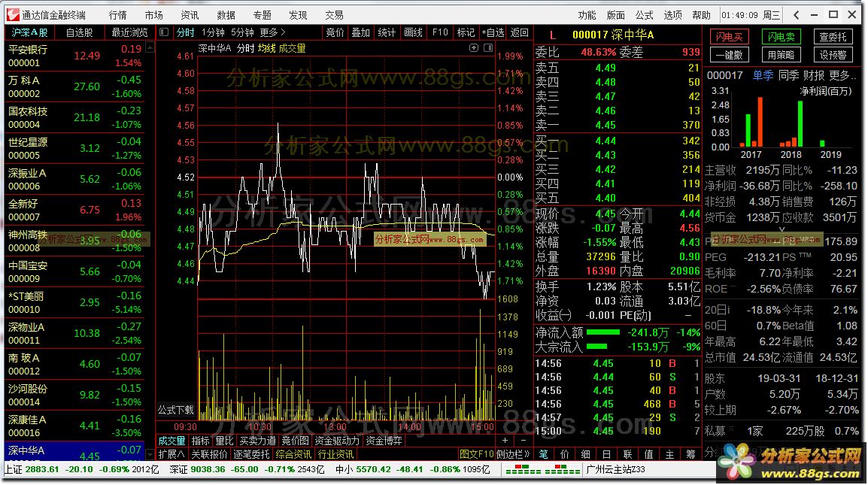Viewport: 868px width, 485px height.
Task: Switch to 成交量 indicator tab
Action: tap(171, 441)
